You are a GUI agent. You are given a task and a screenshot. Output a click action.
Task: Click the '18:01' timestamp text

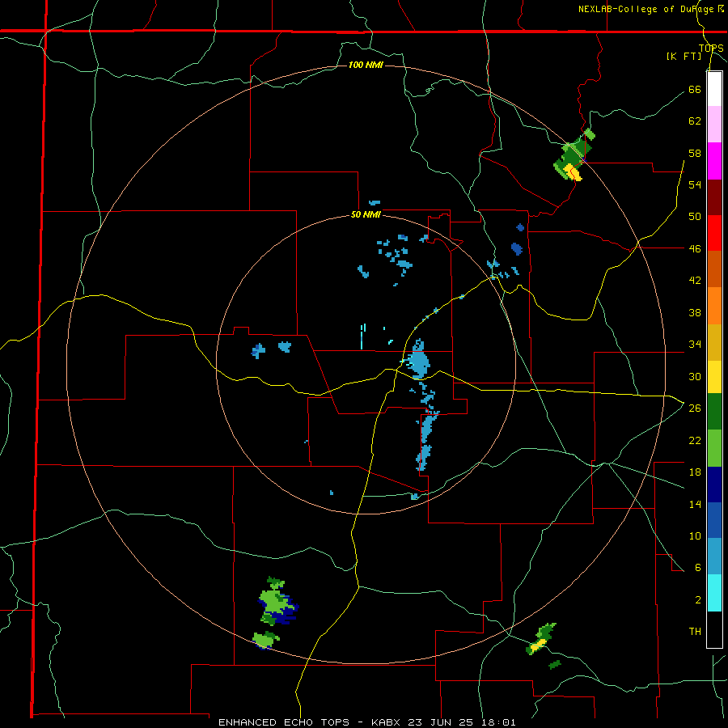coord(498,722)
